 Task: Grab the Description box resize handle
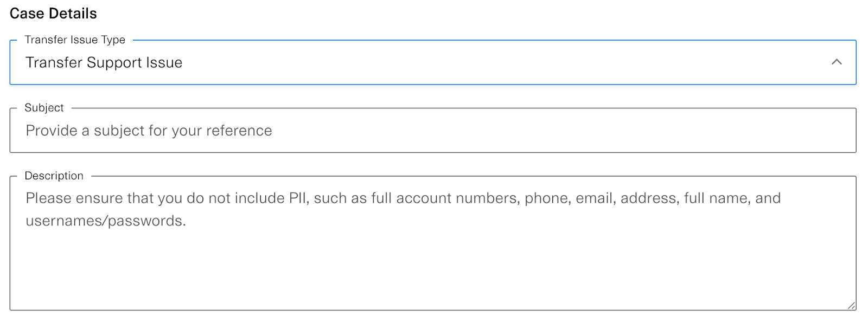click(851, 306)
